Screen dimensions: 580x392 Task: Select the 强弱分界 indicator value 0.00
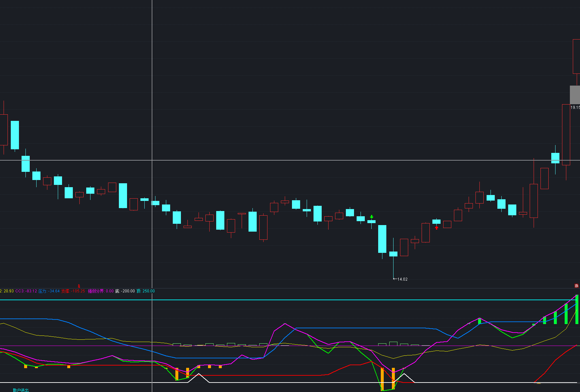click(x=101, y=291)
